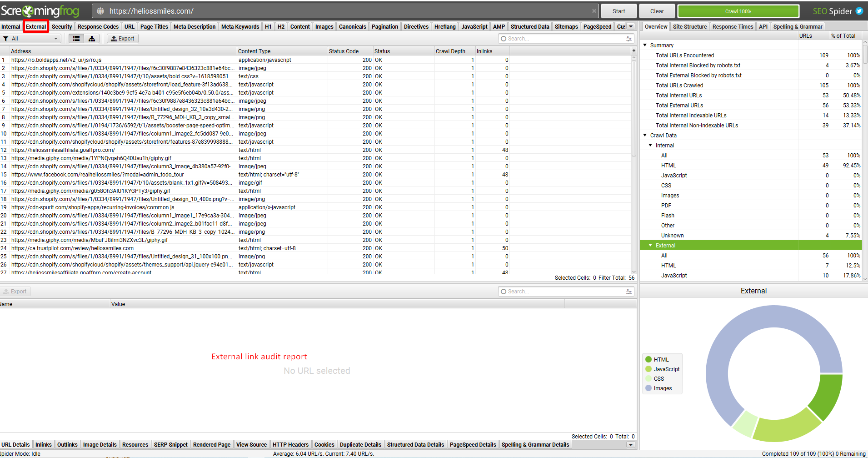Click the Start button
The width and height of the screenshot is (868, 458).
[x=619, y=11]
